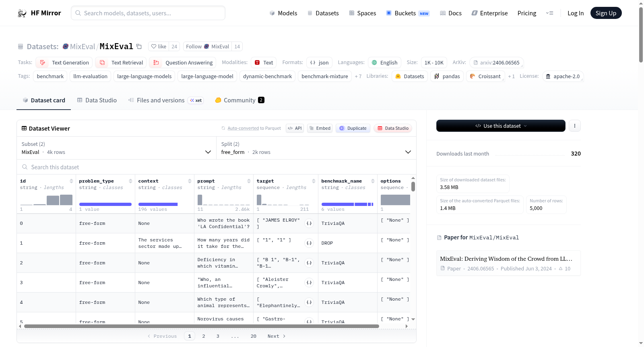Click the table's vertical scrollbar thumb

[413, 187]
